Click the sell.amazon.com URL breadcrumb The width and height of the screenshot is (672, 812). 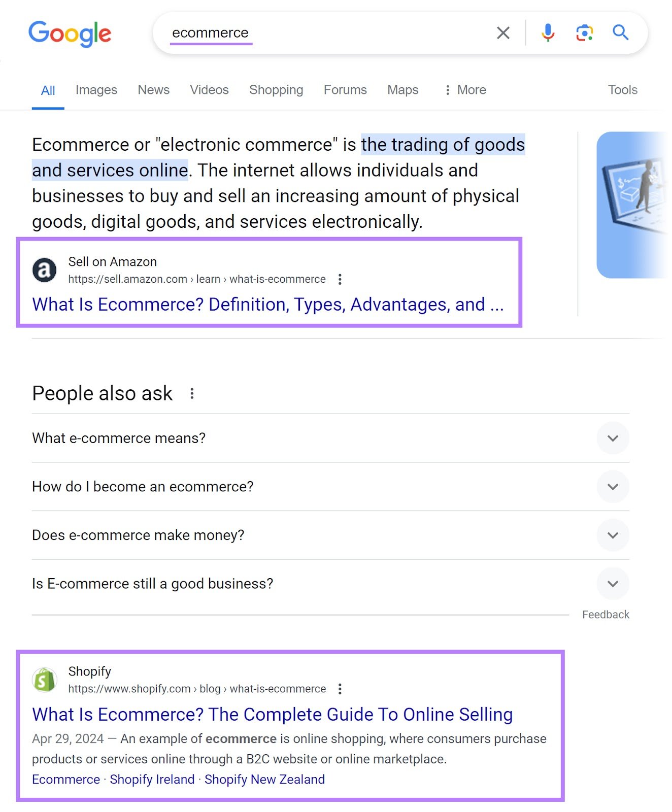pos(197,279)
